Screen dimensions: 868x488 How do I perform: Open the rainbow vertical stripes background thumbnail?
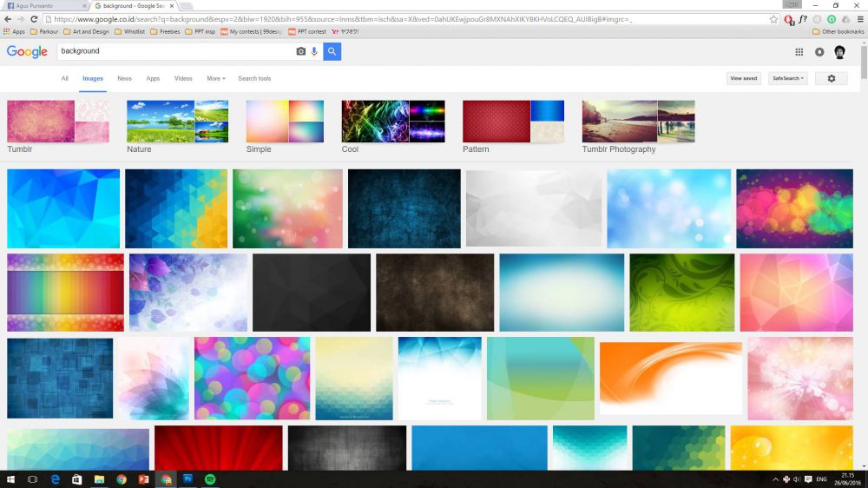[65, 293]
